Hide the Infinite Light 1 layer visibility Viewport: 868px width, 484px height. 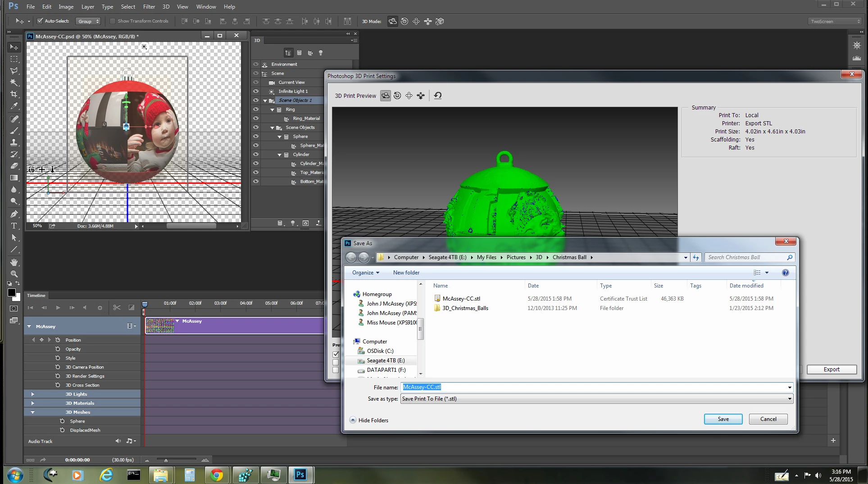(256, 91)
